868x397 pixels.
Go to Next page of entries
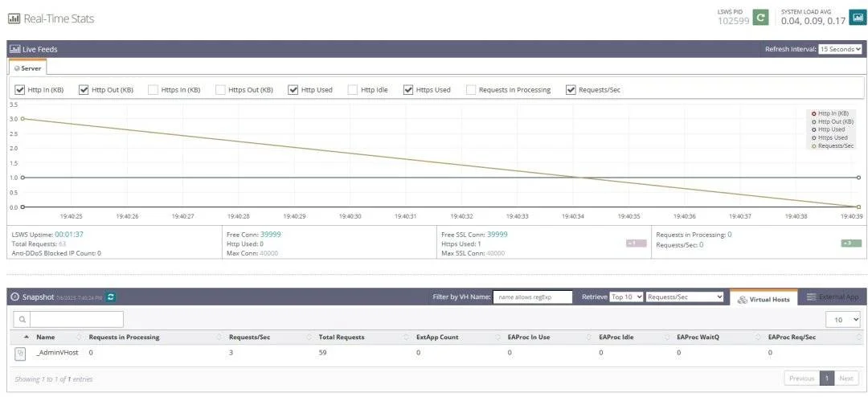[x=845, y=379]
